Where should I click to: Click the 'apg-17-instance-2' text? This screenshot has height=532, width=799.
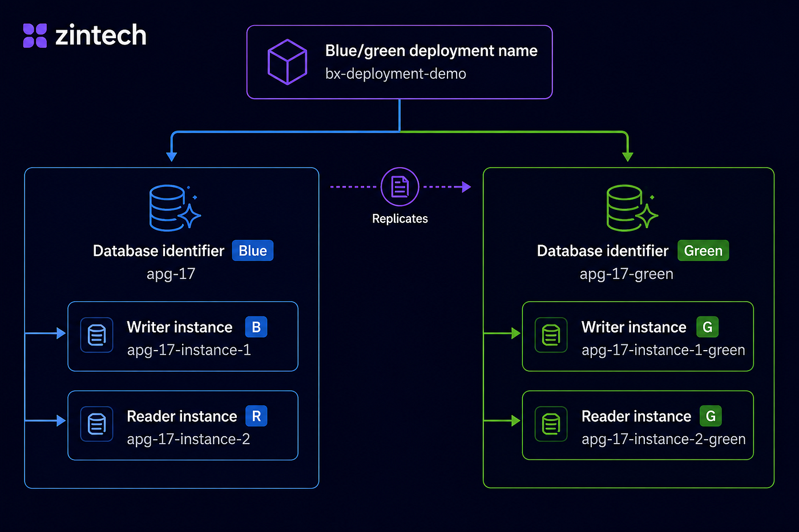click(x=188, y=439)
